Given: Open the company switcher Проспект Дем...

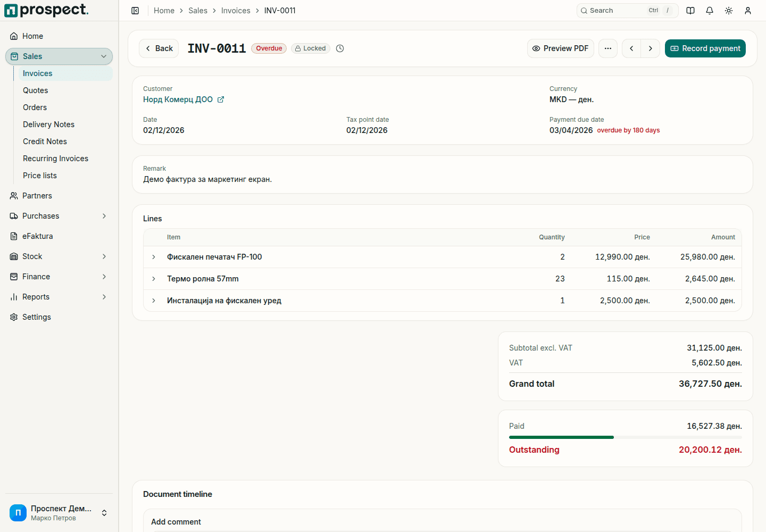Looking at the screenshot, I should pyautogui.click(x=59, y=513).
